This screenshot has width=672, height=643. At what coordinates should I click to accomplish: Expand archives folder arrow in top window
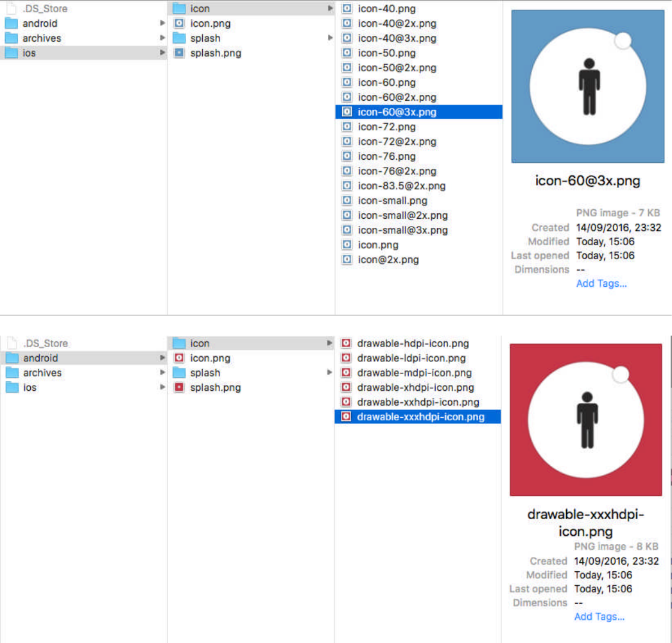click(x=162, y=38)
